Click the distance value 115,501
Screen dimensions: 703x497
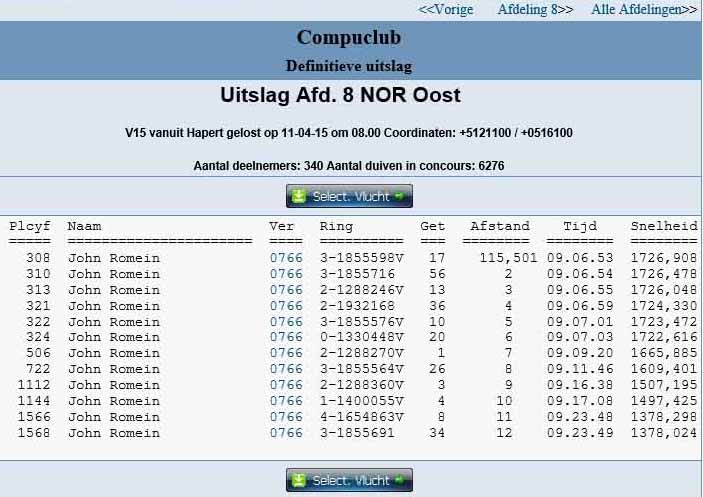[x=508, y=258]
